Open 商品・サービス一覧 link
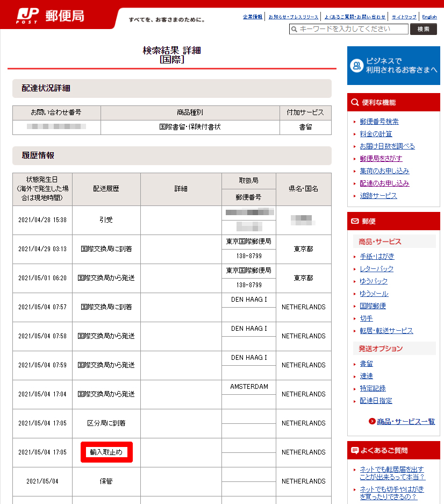This screenshot has height=504, width=444. point(406,421)
